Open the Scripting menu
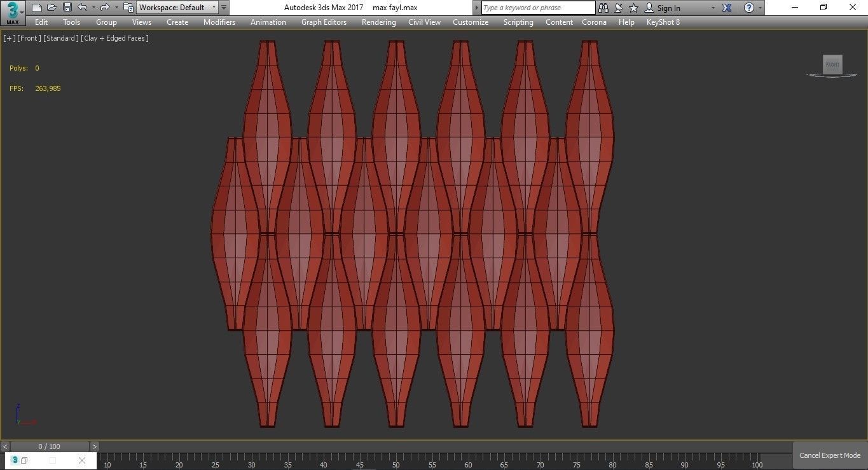 pyautogui.click(x=518, y=22)
